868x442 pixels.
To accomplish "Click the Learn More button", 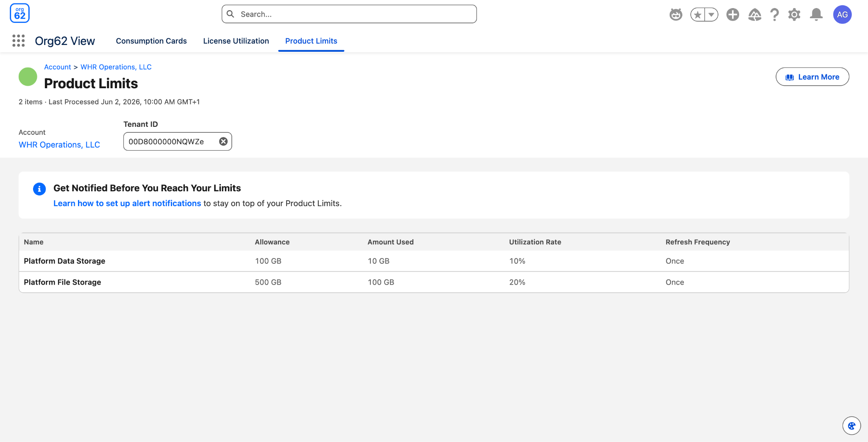I will point(812,77).
